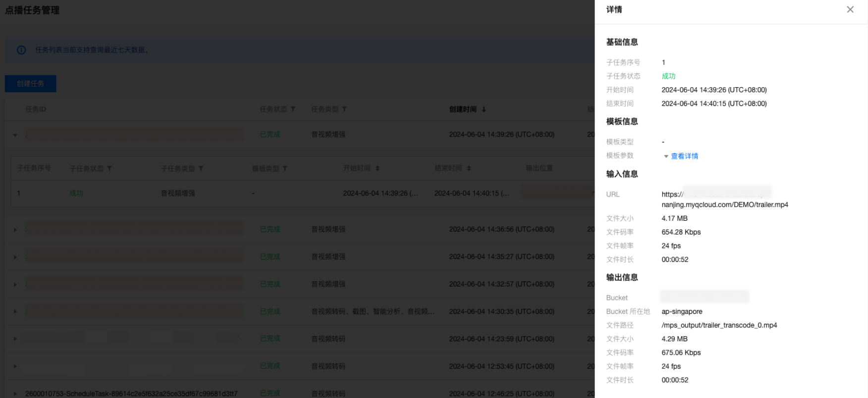
Task: Click the input URL ending in trailer.mp4
Action: pos(725,199)
